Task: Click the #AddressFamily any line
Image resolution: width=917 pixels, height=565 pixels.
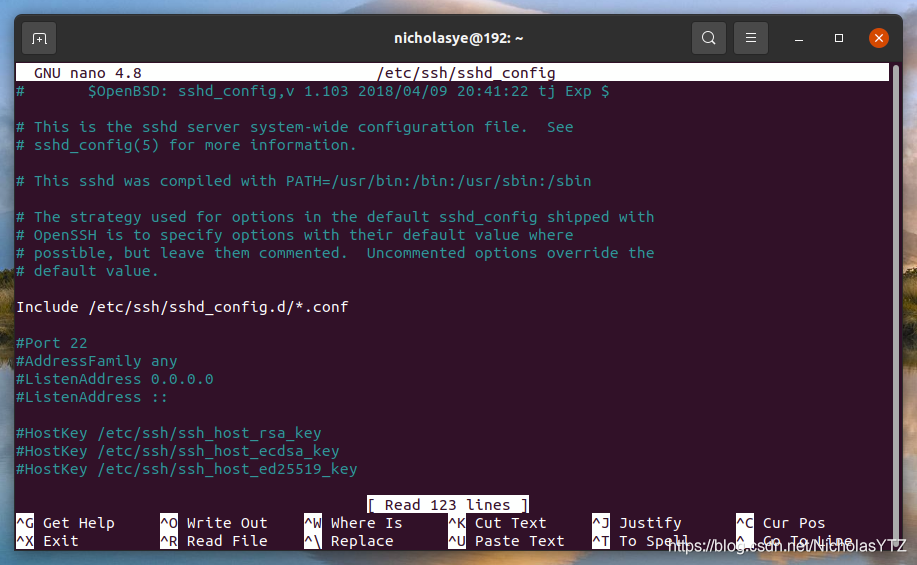Action: coord(96,361)
